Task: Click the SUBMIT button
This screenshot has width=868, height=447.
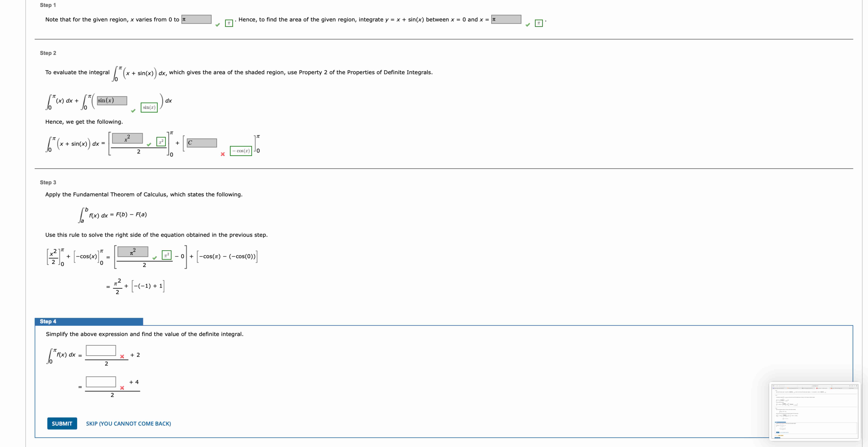Action: click(x=62, y=424)
